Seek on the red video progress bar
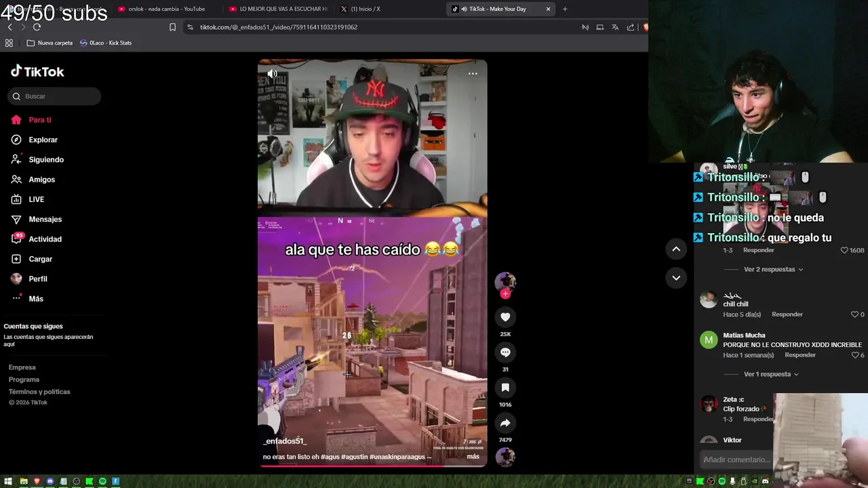Screen dimensions: 868x488 click(x=372, y=466)
